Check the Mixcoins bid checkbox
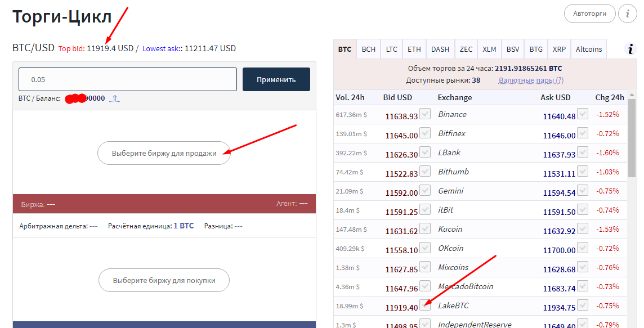This screenshot has height=328, width=644. pyautogui.click(x=425, y=267)
